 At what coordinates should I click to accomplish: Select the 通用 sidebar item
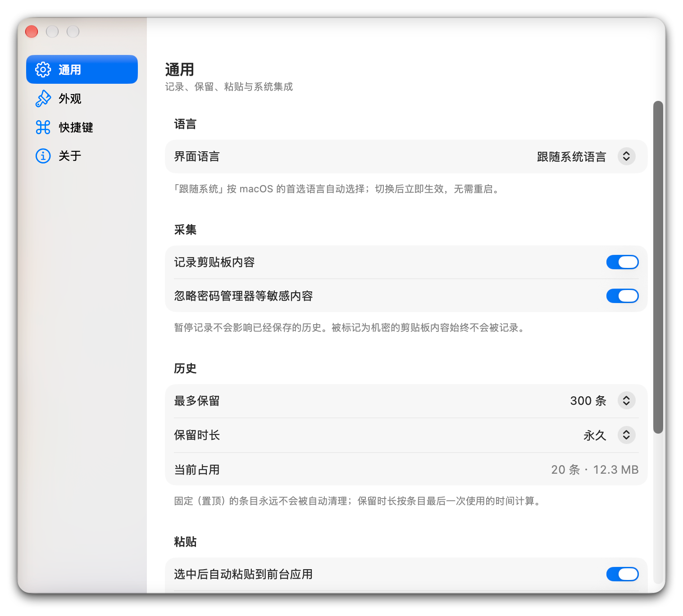point(82,69)
